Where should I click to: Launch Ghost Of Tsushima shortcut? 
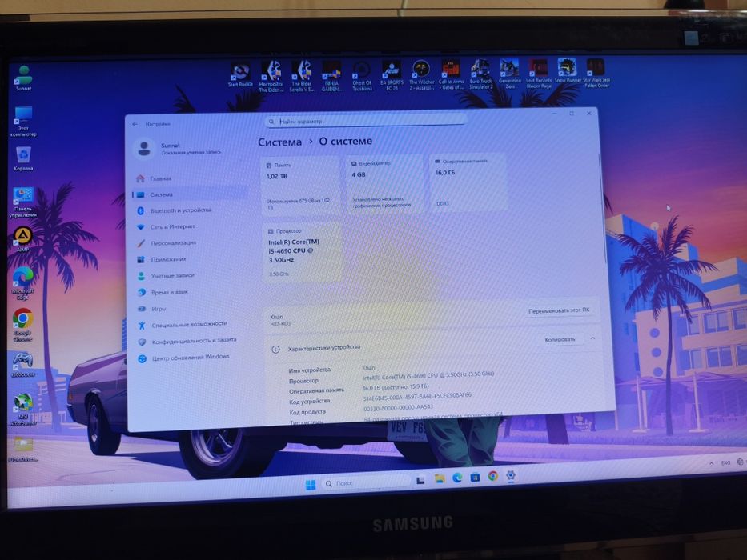(362, 76)
